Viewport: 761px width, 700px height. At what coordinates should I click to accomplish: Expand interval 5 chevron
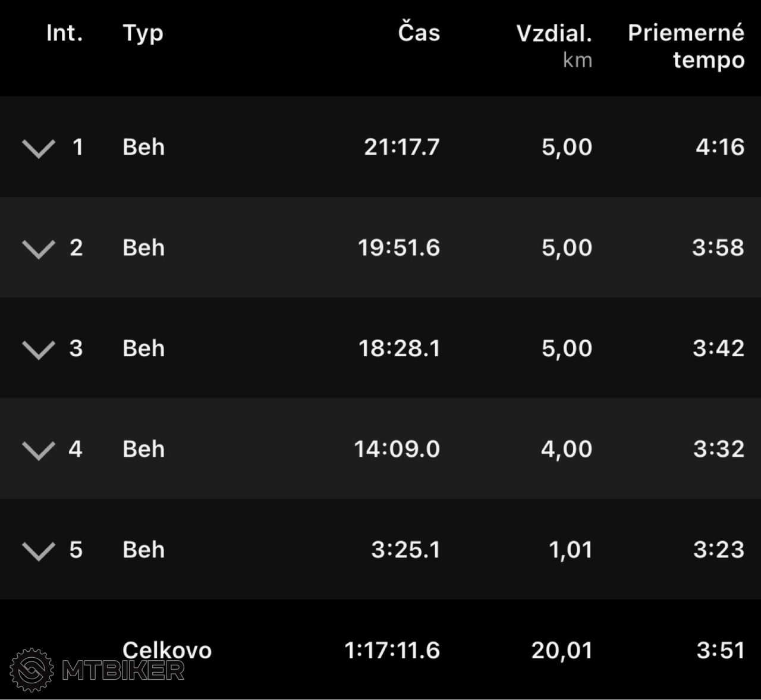[x=39, y=551]
